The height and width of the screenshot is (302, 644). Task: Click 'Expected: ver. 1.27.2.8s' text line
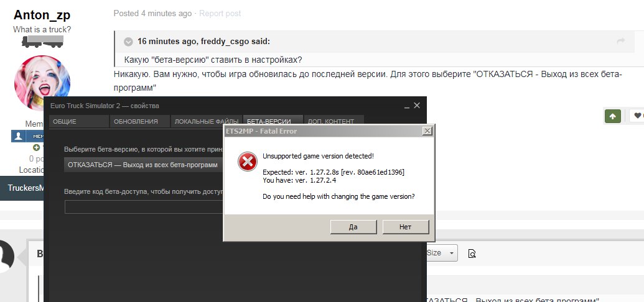coord(334,172)
